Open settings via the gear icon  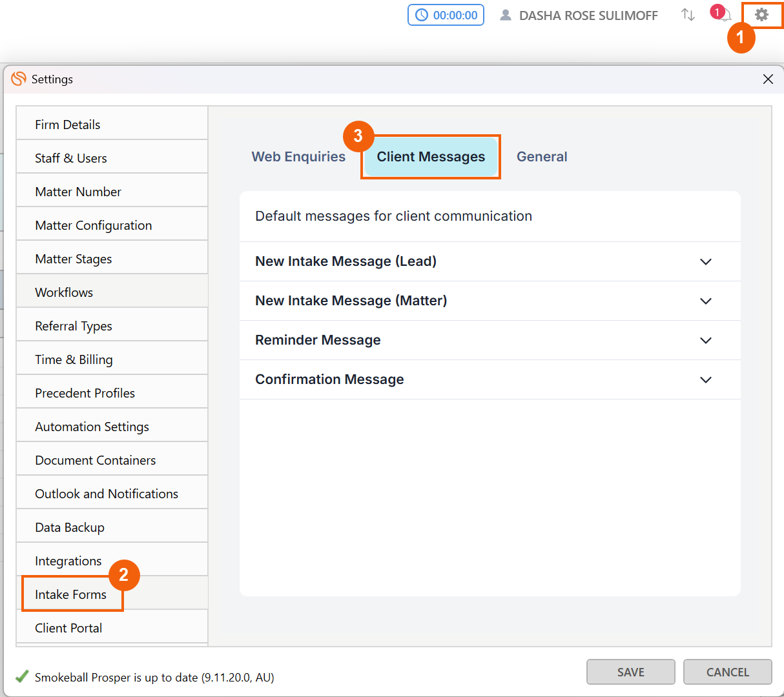(762, 15)
